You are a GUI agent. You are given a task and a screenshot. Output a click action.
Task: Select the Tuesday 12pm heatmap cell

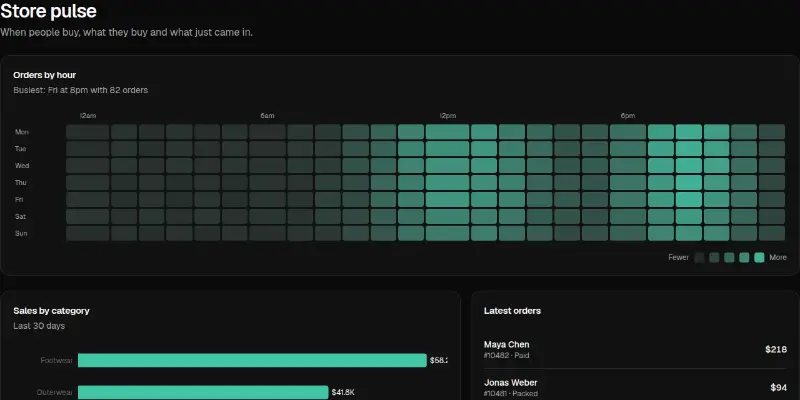pos(447,148)
